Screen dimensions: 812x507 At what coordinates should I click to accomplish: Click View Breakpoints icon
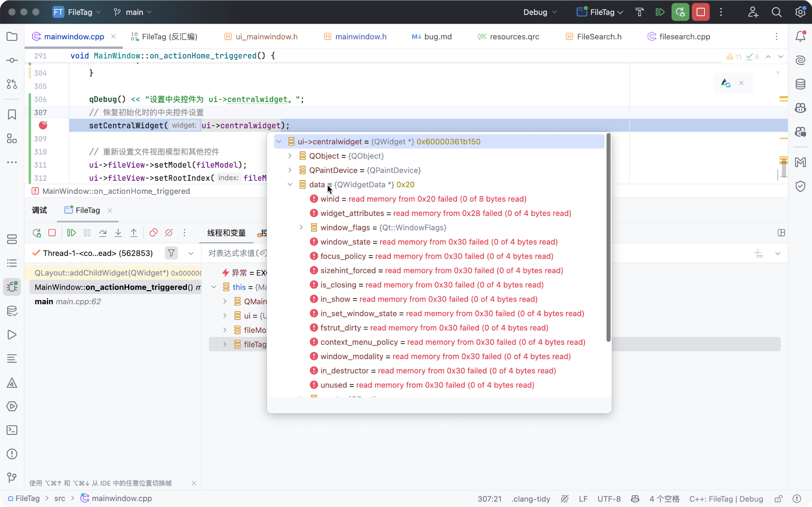click(153, 233)
